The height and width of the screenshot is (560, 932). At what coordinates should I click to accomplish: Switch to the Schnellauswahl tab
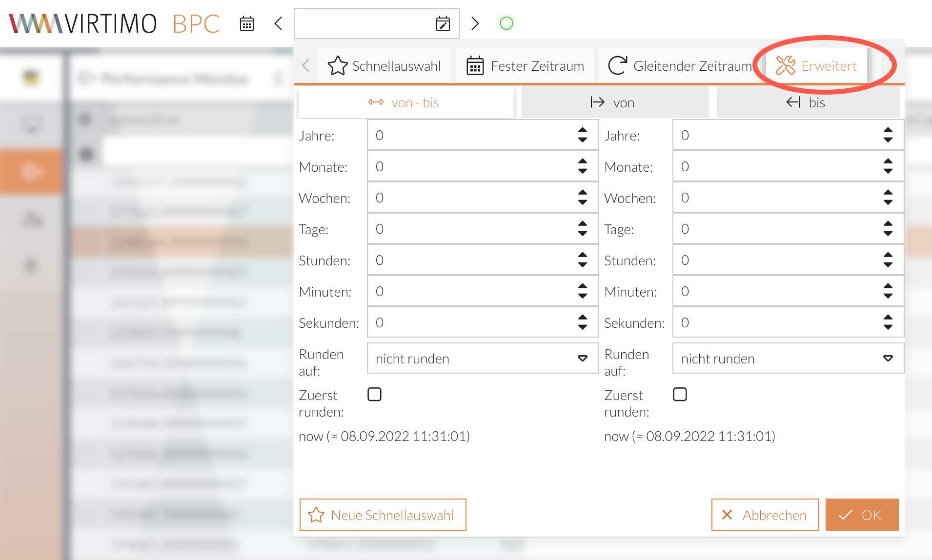click(x=385, y=66)
